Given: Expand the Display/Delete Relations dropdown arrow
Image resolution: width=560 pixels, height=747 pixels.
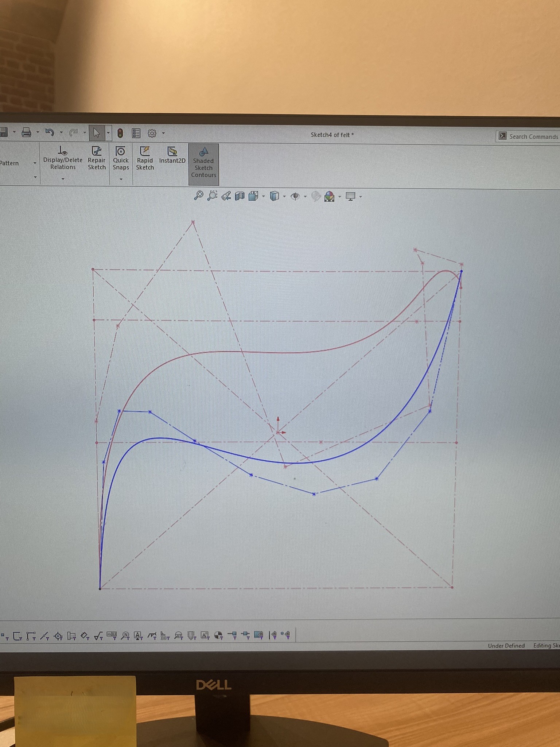Looking at the screenshot, I should click(x=63, y=179).
